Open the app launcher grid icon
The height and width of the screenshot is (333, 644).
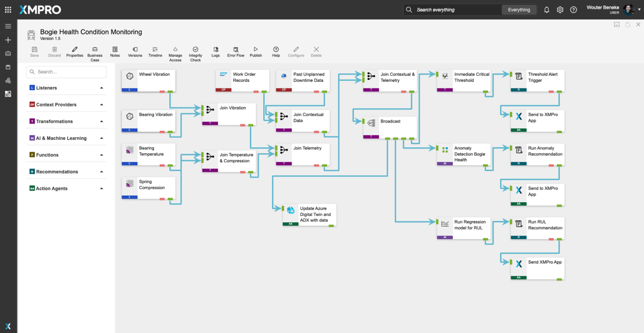(8, 10)
